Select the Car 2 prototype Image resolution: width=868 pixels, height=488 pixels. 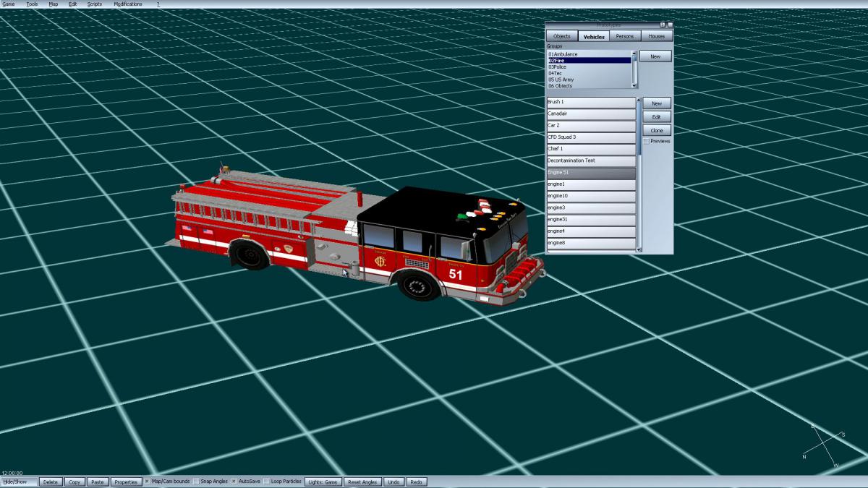(591, 126)
